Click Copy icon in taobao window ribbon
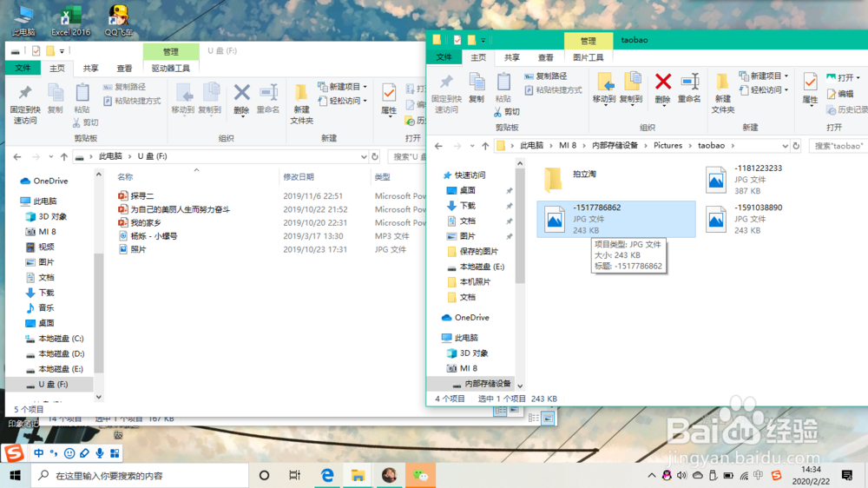This screenshot has height=488, width=868. pos(477,82)
